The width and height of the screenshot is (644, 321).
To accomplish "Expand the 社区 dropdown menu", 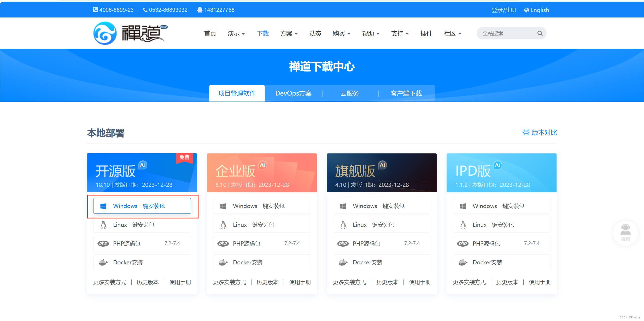I will click(x=453, y=33).
